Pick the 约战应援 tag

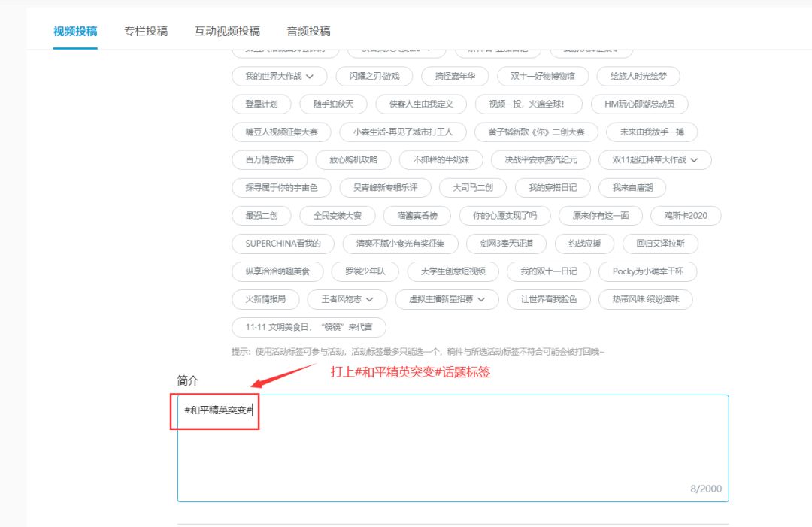[585, 244]
